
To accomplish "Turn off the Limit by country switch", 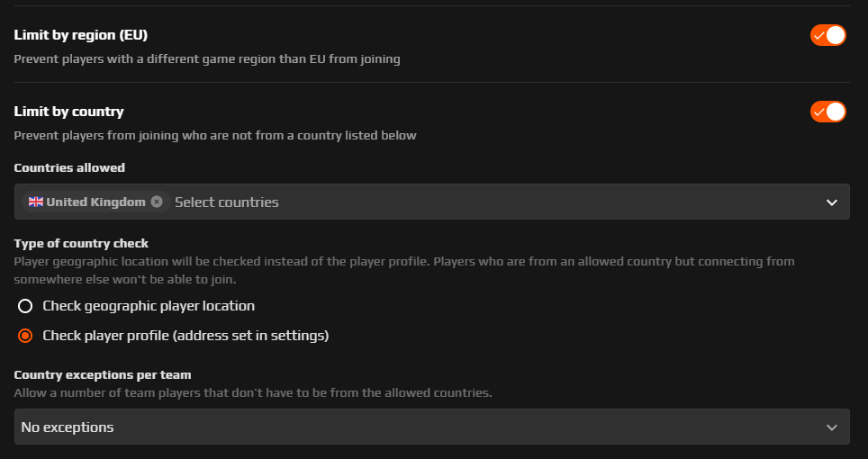I will [x=828, y=112].
